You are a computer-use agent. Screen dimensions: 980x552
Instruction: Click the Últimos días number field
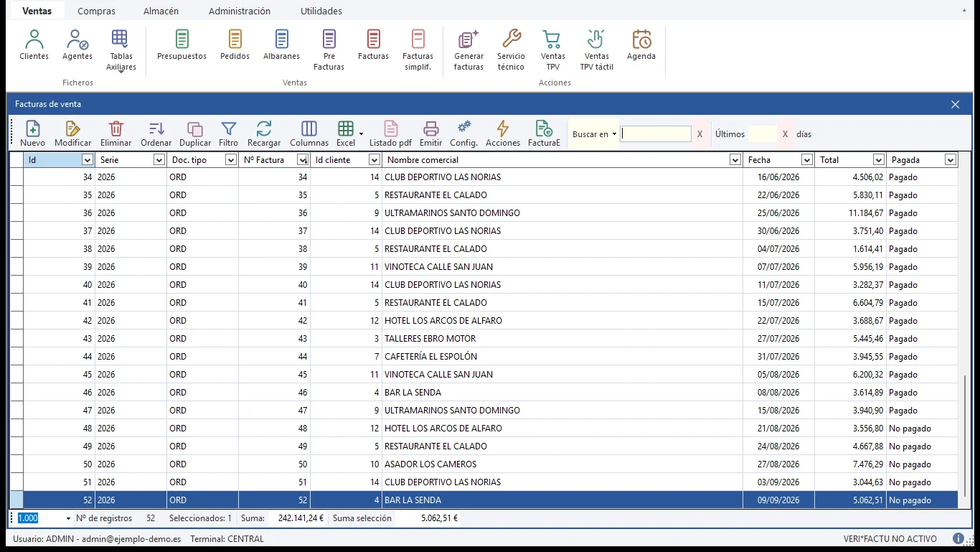coord(762,134)
